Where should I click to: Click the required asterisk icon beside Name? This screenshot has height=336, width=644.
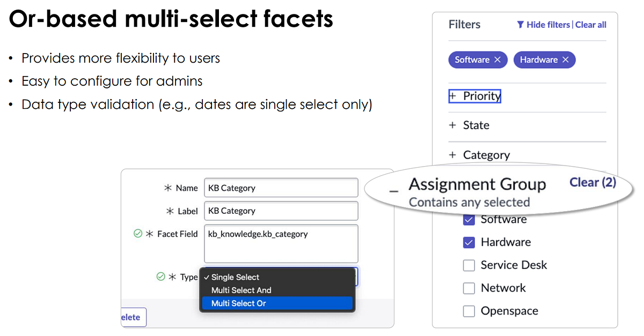(168, 188)
